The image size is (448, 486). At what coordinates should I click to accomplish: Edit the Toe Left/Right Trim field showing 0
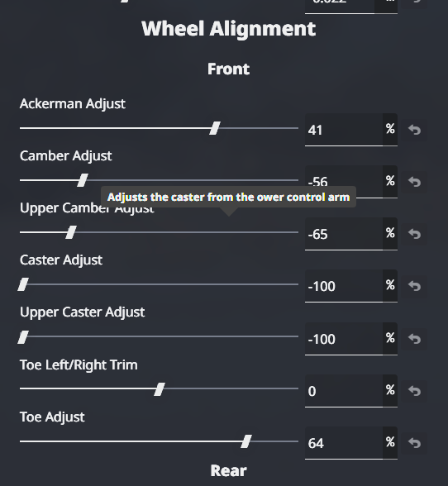point(344,391)
